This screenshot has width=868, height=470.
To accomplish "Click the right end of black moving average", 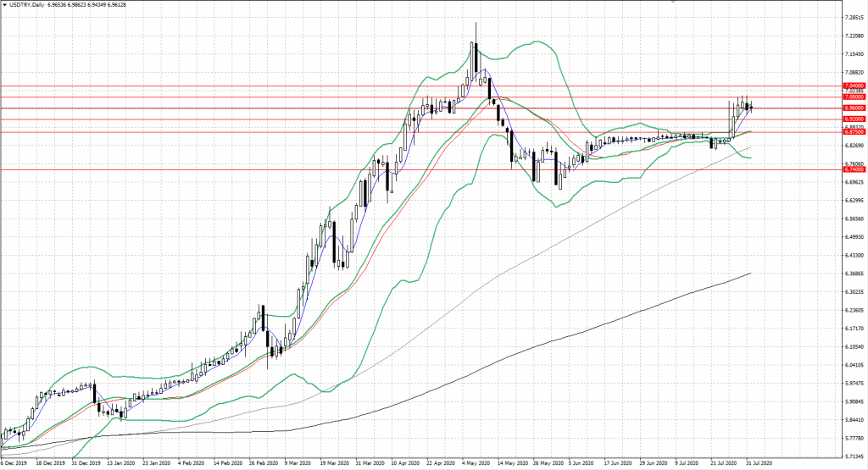I will tap(751, 273).
